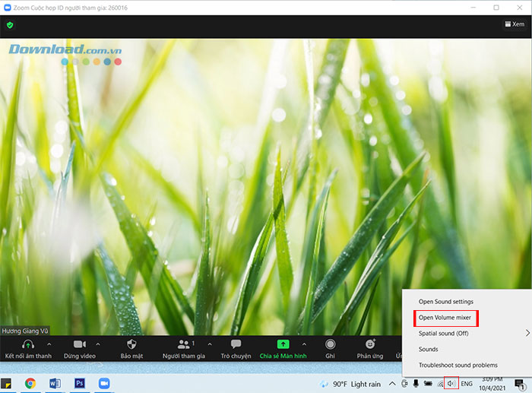The image size is (532, 393).
Task: Open the Người tham gia participants panel
Action: [183, 345]
